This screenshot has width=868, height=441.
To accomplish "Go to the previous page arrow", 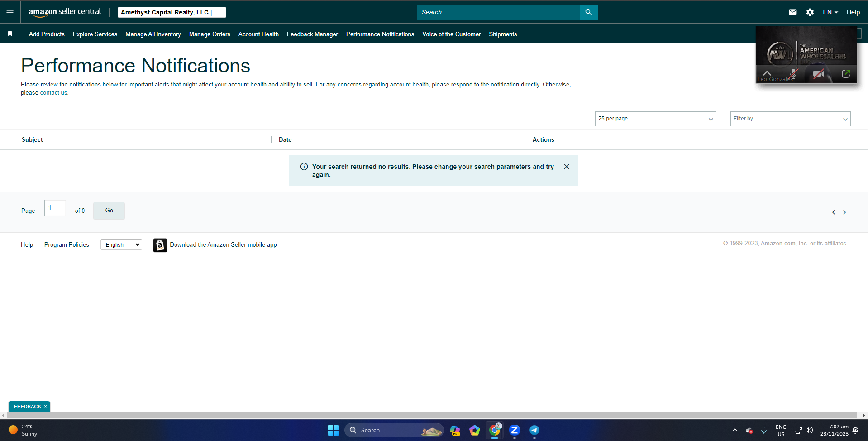I will [x=834, y=212].
